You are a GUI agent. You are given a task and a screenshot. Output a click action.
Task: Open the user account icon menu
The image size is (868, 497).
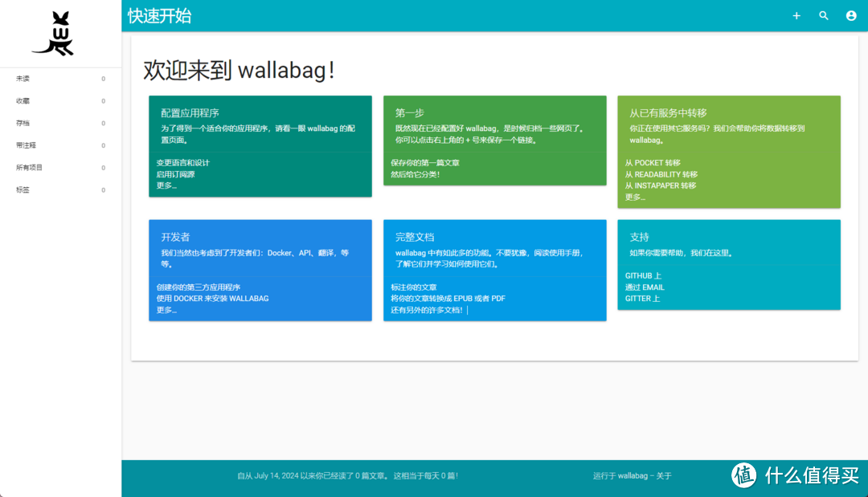click(851, 16)
